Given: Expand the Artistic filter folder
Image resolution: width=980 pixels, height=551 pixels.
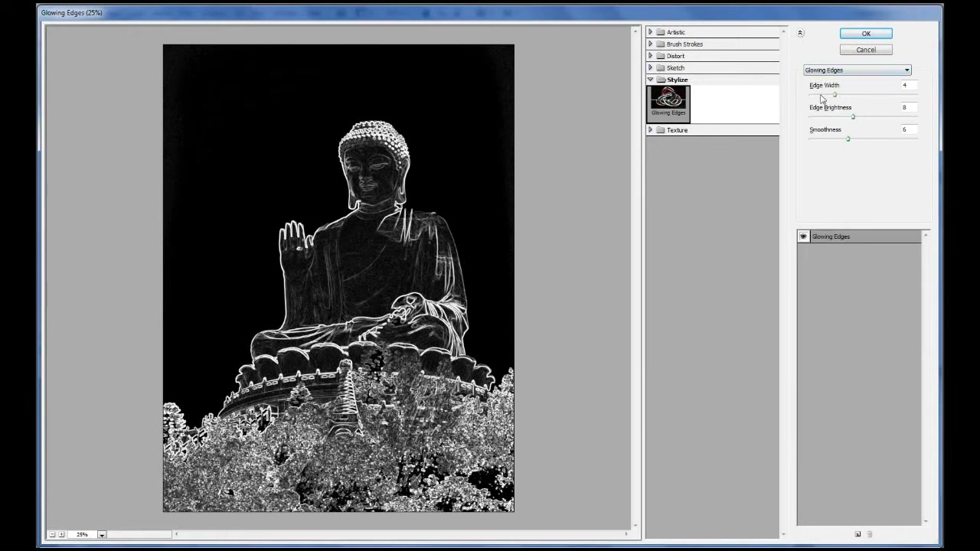Looking at the screenshot, I should click(x=651, y=32).
